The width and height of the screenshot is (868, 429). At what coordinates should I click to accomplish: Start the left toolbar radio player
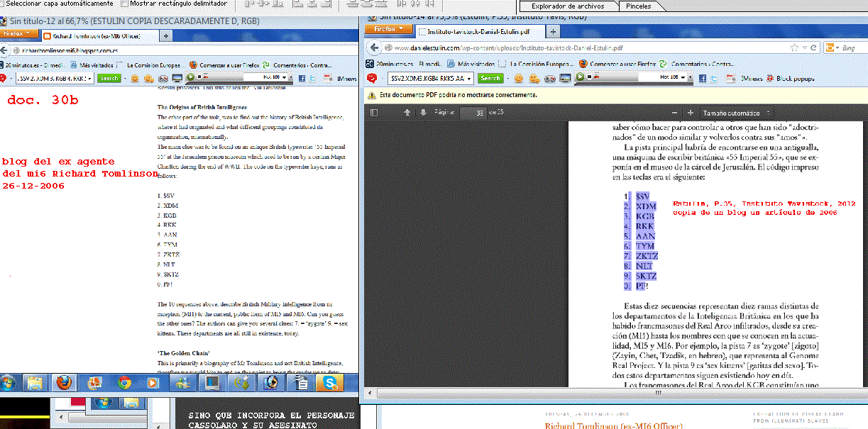point(191,77)
